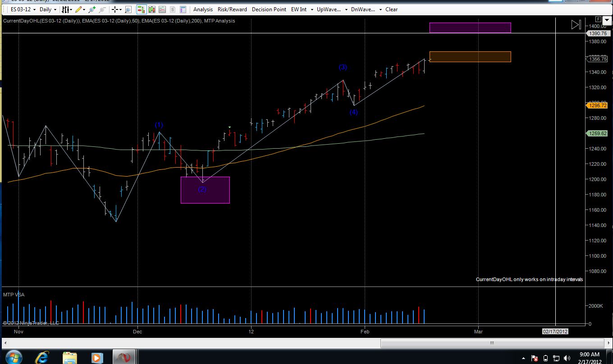
Task: Select Decision Point in toolbar
Action: [269, 9]
